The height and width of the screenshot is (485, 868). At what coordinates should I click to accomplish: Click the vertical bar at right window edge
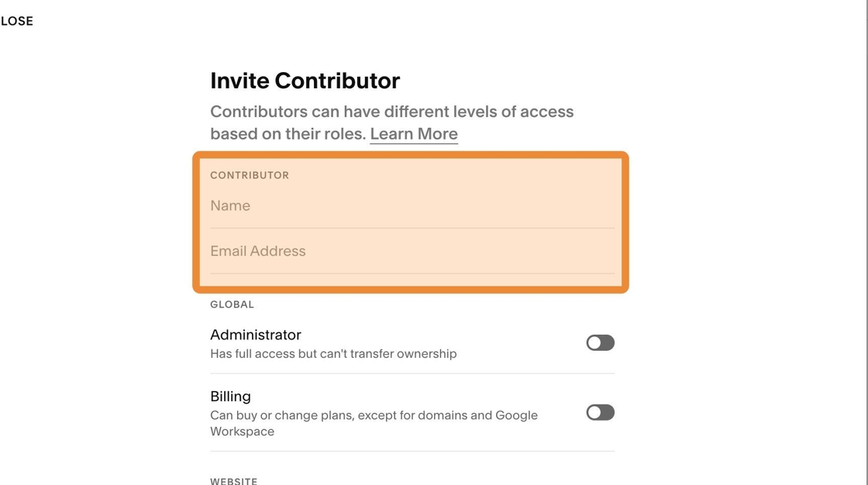[866, 242]
